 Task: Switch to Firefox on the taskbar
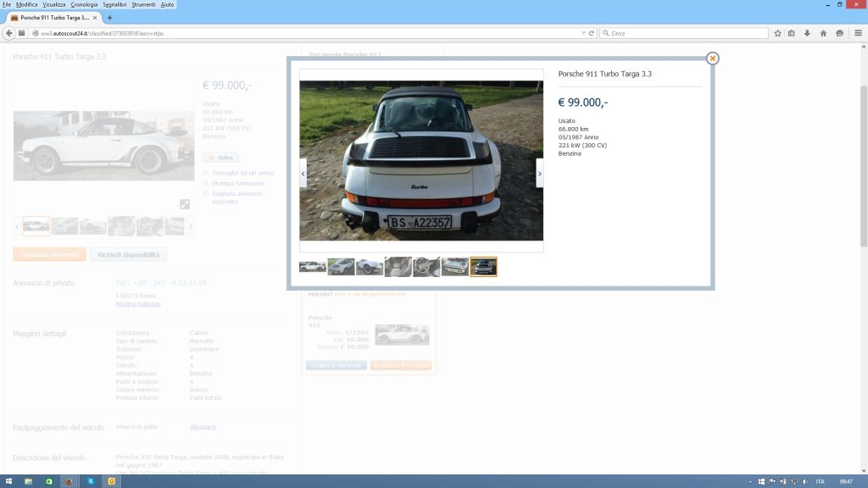[69, 481]
